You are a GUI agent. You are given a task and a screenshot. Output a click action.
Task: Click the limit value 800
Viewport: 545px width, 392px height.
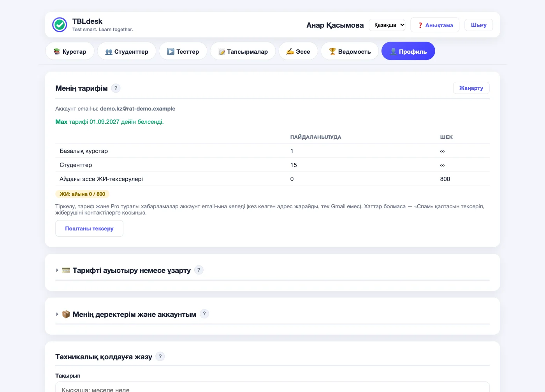coord(445,179)
